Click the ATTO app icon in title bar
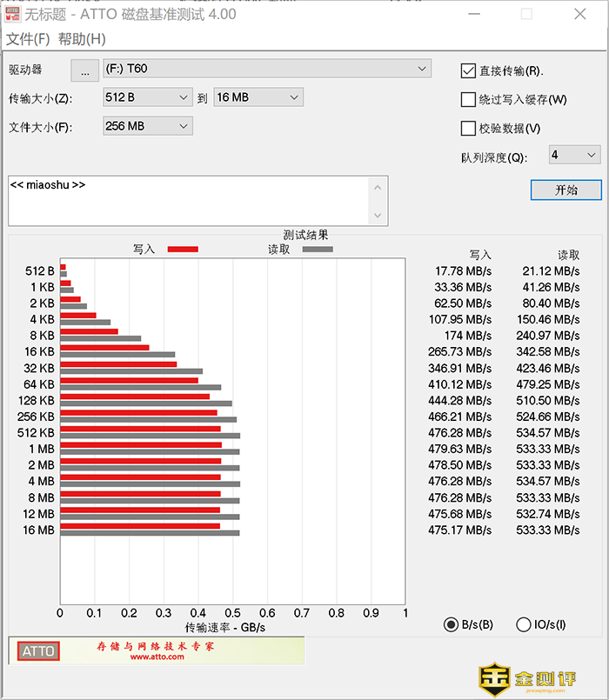Viewport: 609px width, 700px height. click(x=12, y=14)
